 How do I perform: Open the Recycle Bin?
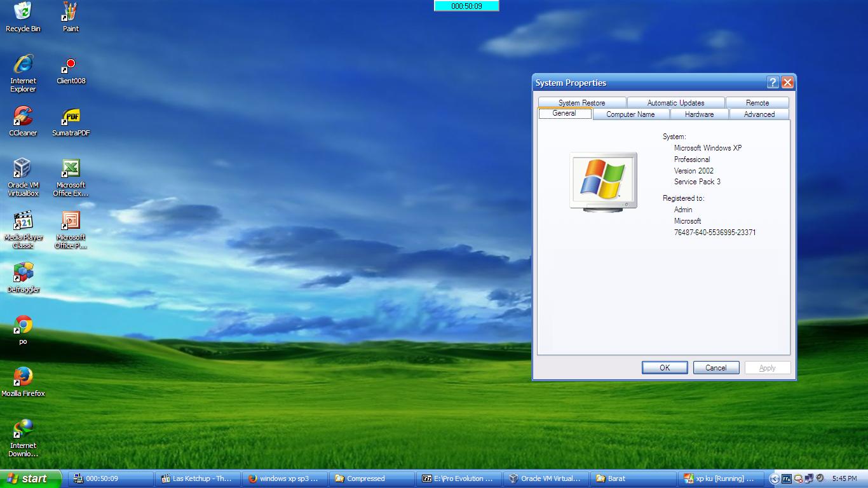23,13
